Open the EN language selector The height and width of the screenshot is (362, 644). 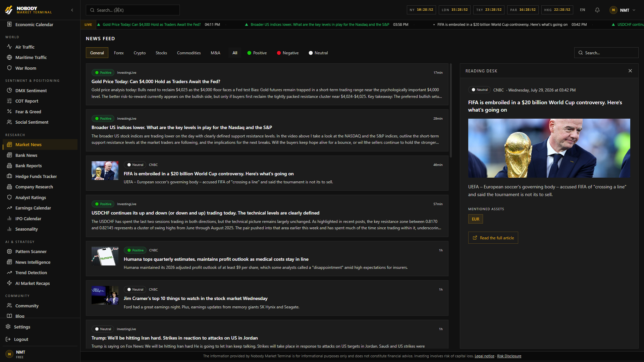(x=583, y=10)
